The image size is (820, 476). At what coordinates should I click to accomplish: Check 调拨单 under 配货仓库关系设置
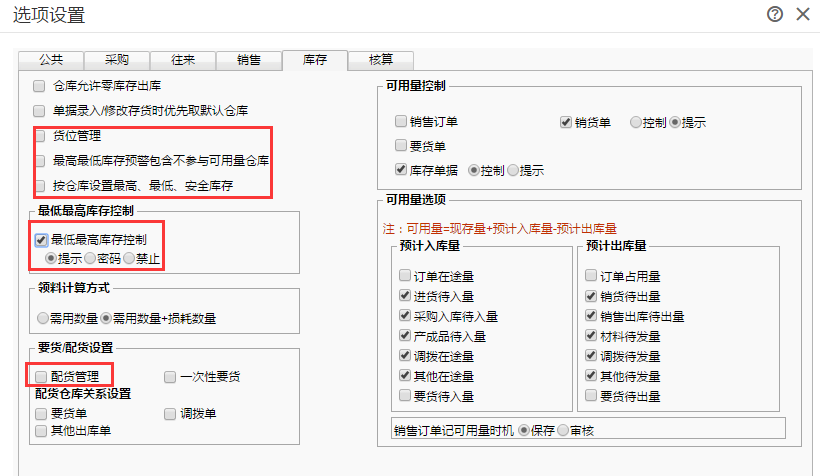coord(170,414)
